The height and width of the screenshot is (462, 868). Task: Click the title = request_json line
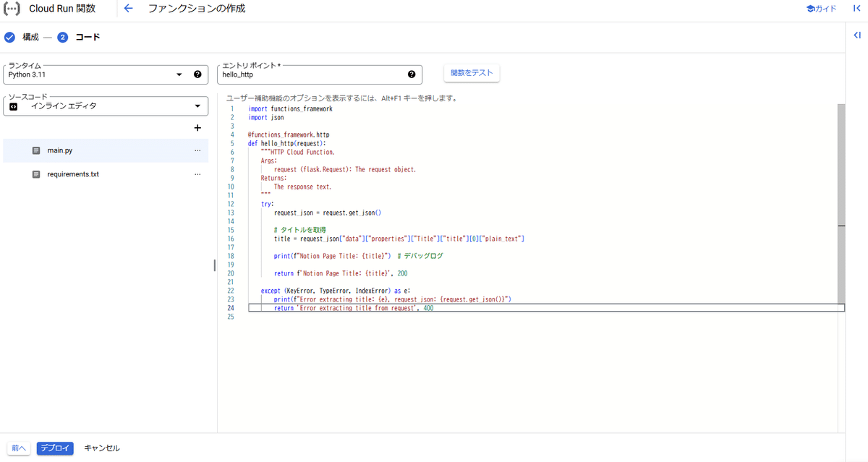(x=399, y=239)
